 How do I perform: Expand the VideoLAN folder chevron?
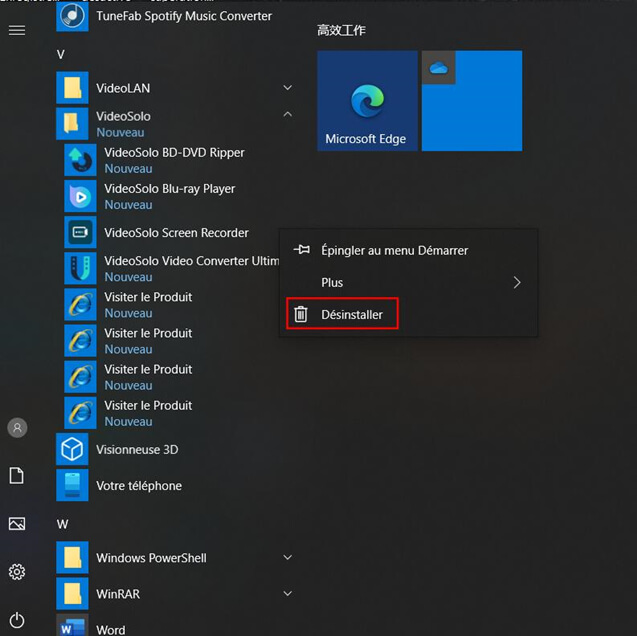click(x=288, y=88)
